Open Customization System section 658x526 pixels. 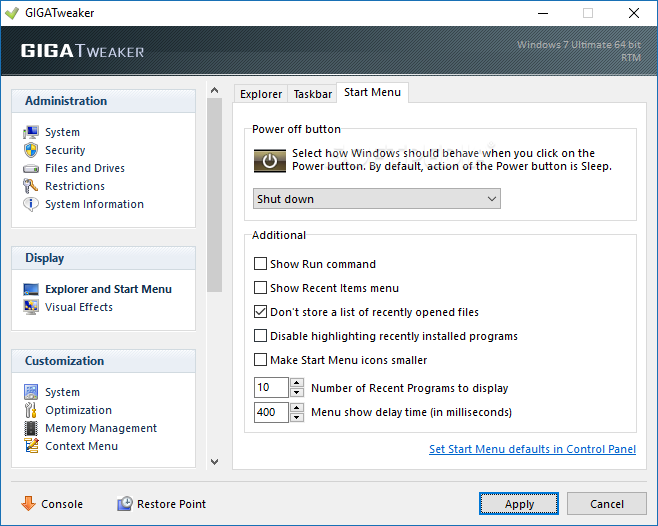[62, 392]
